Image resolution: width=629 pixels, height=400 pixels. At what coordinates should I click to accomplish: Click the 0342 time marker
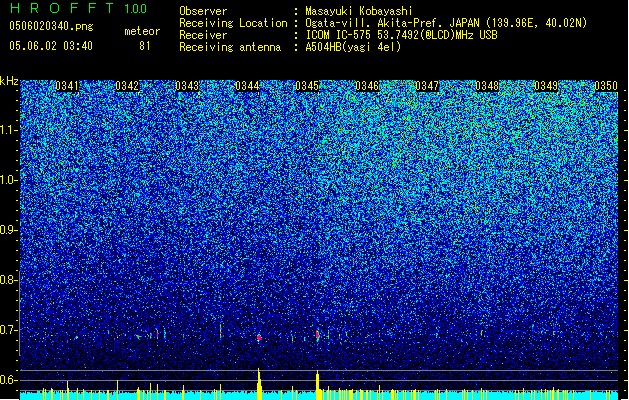(x=127, y=86)
